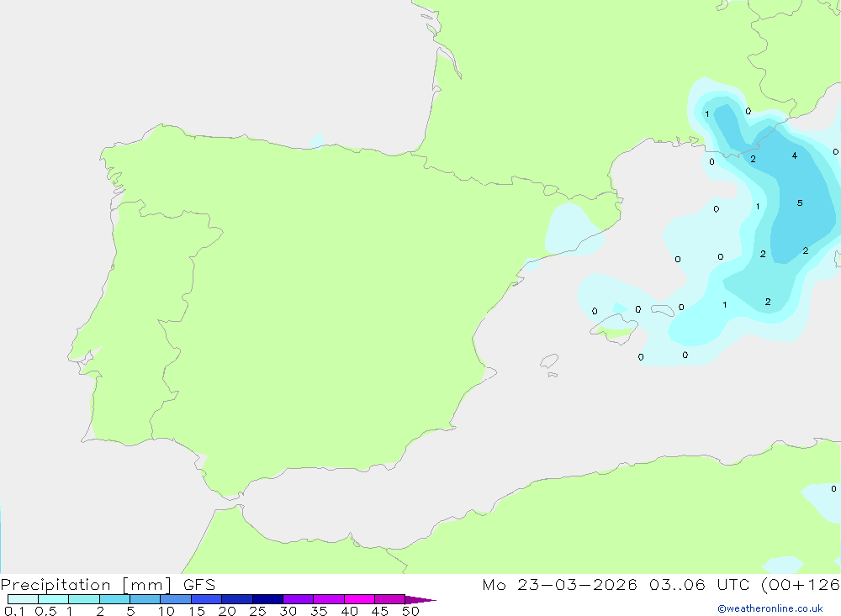Click the 40–45 mm magenta legend swatch
Viewport: 841px width, 616px height.
click(x=359, y=599)
